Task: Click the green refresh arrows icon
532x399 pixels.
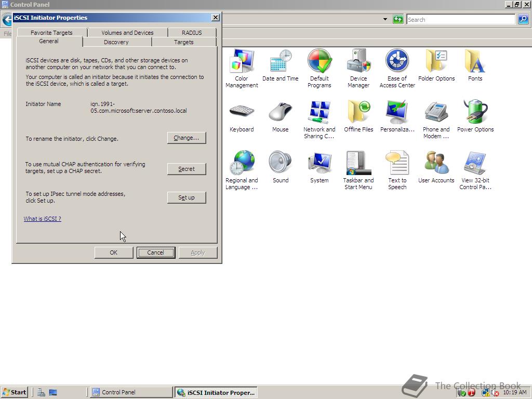Action: (x=397, y=19)
